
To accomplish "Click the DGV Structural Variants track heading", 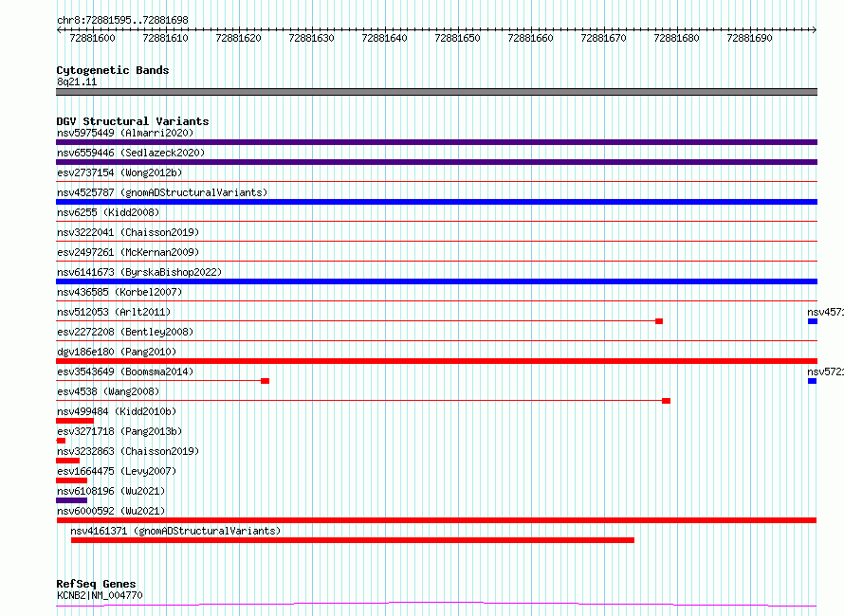I will (133, 121).
